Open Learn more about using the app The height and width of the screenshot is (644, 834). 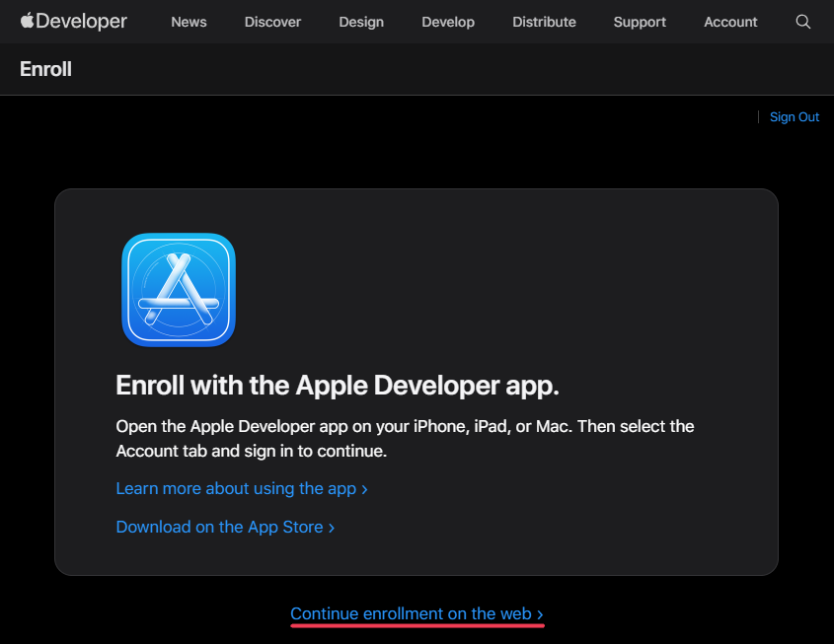235,488
